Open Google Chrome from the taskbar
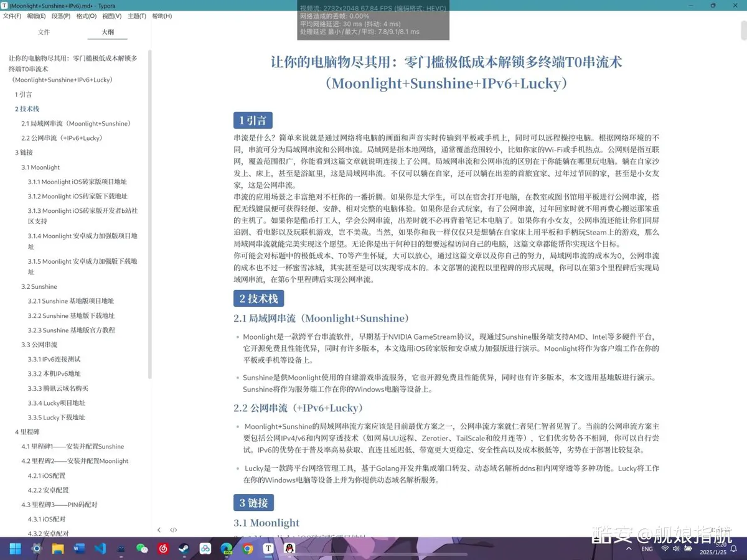The width and height of the screenshot is (747, 560). (248, 549)
